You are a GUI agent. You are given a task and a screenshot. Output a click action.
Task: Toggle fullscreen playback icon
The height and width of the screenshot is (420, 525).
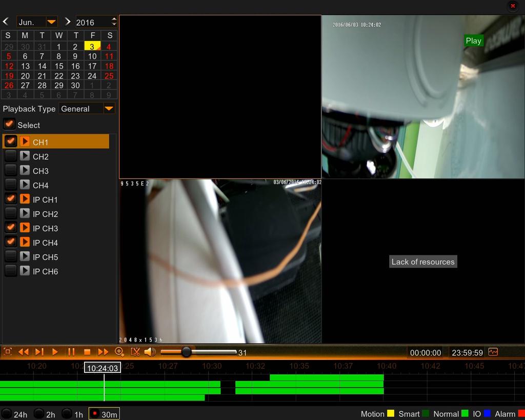(7, 352)
